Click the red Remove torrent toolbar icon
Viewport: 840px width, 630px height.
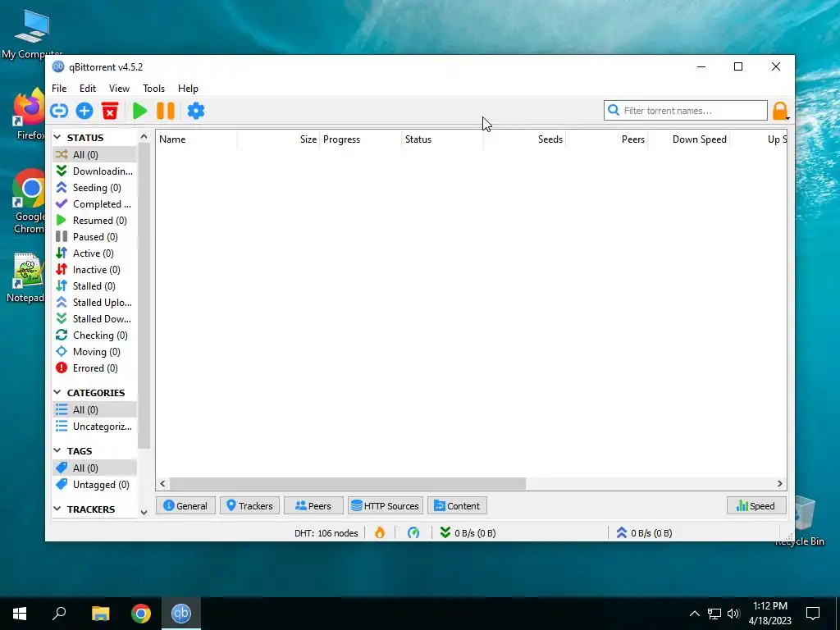(110, 111)
